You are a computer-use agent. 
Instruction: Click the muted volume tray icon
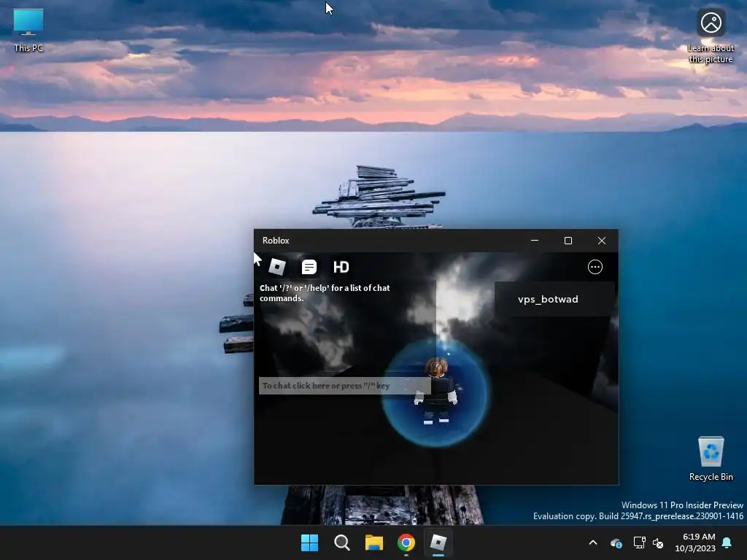(x=658, y=542)
